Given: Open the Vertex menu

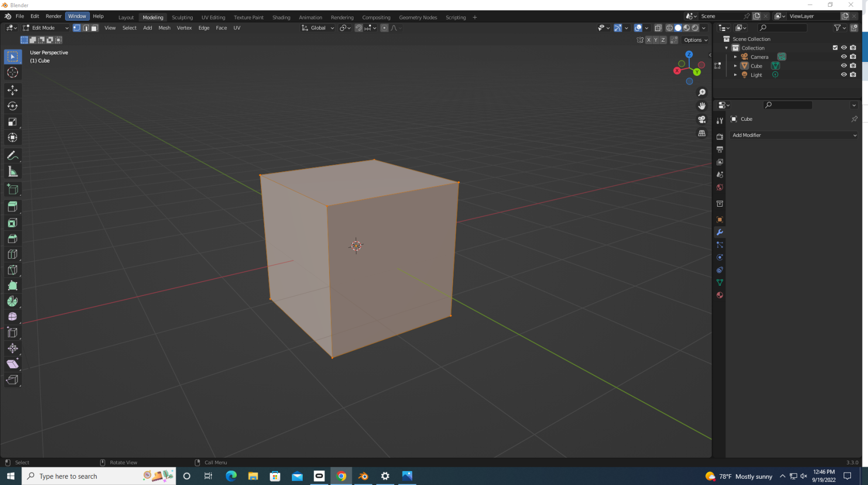Looking at the screenshot, I should [x=184, y=28].
